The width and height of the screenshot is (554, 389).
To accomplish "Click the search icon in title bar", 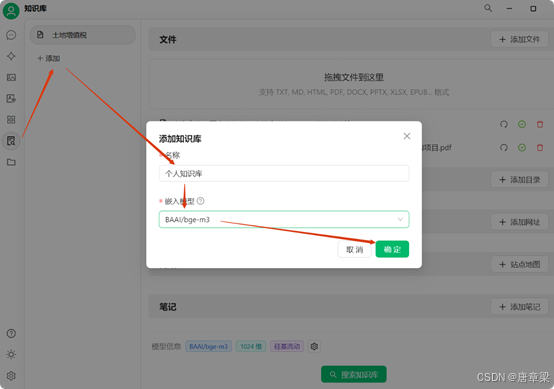I will pyautogui.click(x=488, y=8).
